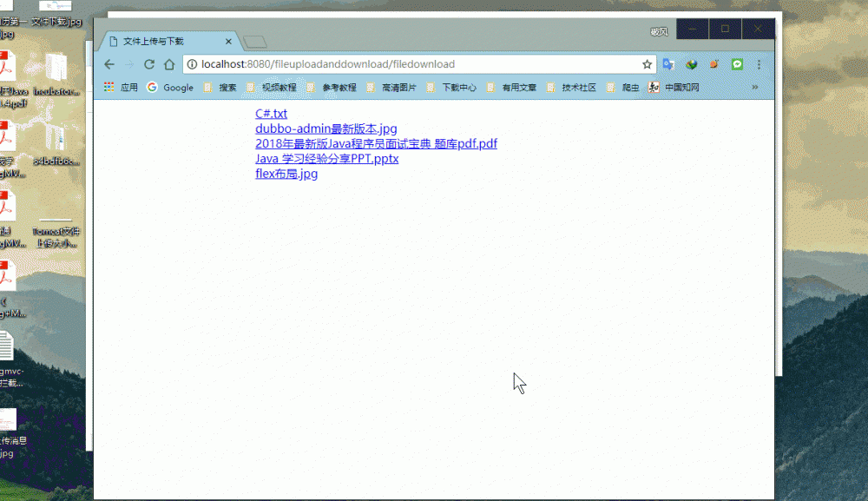Click the forward navigation arrow

pyautogui.click(x=128, y=63)
